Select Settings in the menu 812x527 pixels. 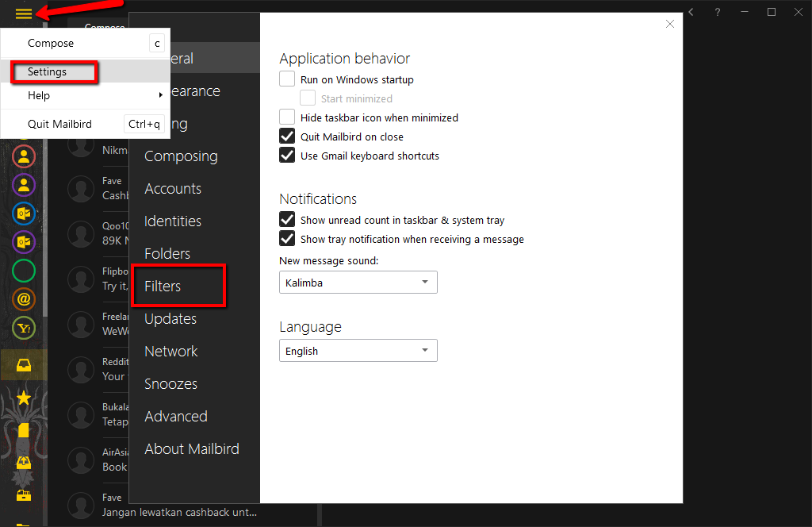click(x=86, y=71)
